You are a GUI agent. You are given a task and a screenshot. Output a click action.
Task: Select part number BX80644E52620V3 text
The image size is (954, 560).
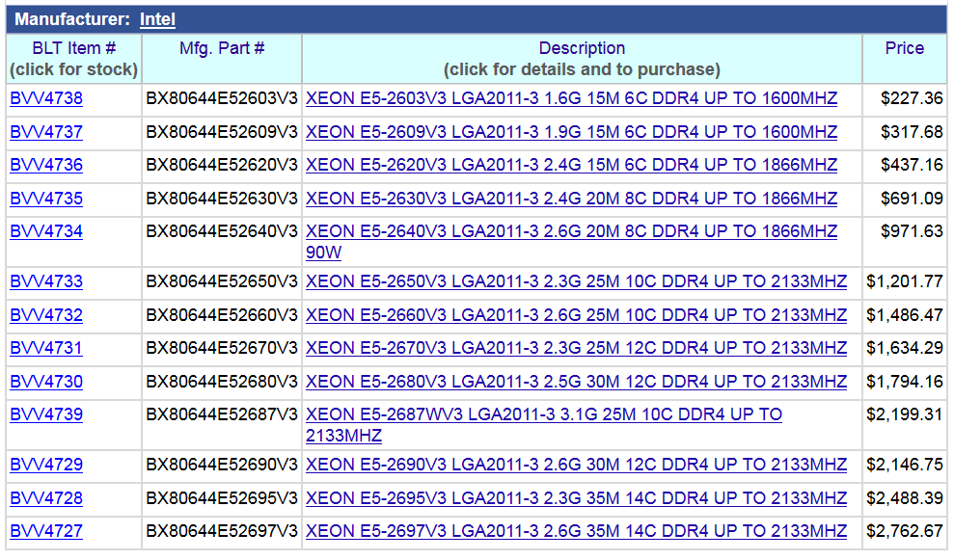pyautogui.click(x=222, y=165)
